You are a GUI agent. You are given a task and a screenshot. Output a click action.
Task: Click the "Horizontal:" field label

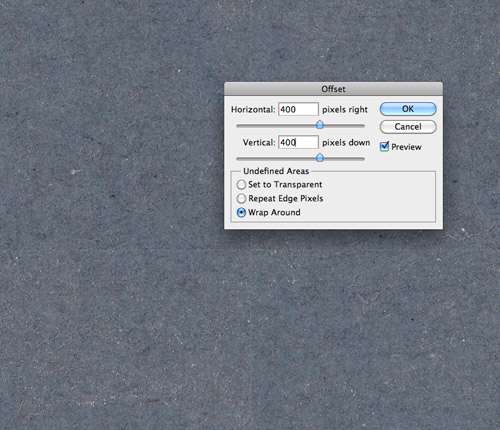(x=253, y=110)
